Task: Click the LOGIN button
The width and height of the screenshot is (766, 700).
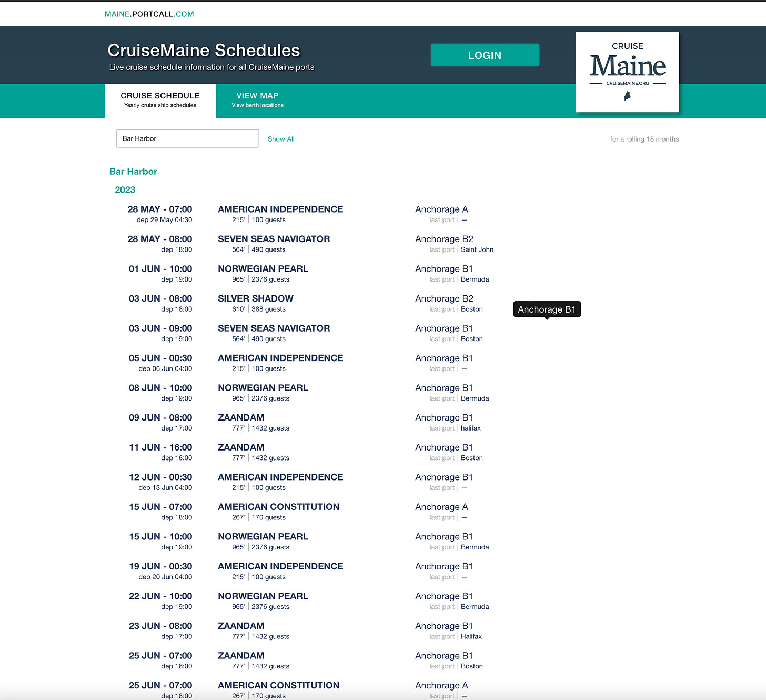Action: 485,55
